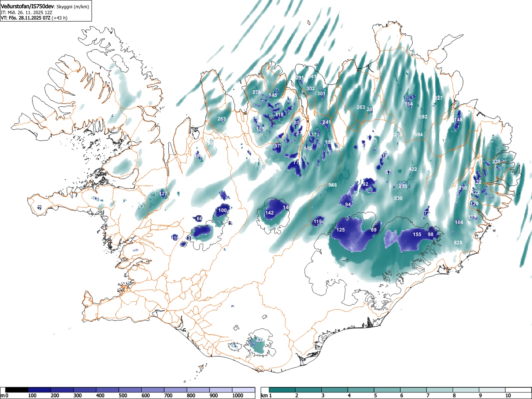This screenshot has width=532, height=399.
Task: Select the value 424 on the southern glacier
Action: (x=260, y=340)
